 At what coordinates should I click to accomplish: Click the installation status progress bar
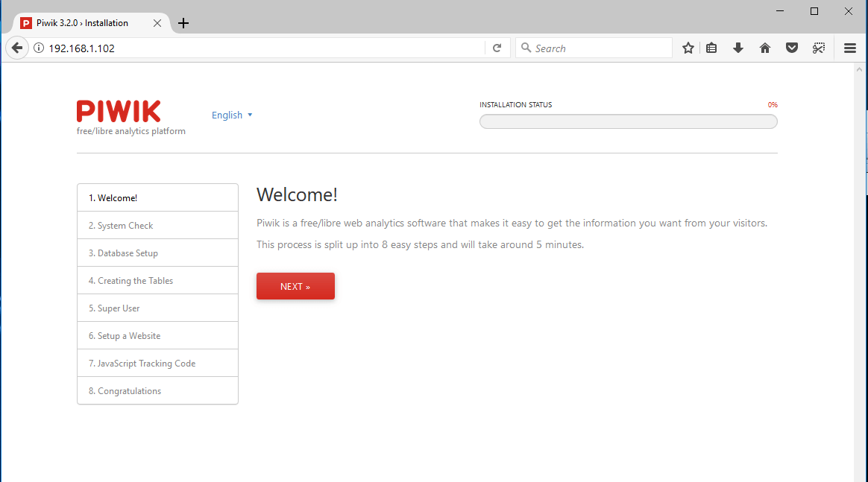628,121
